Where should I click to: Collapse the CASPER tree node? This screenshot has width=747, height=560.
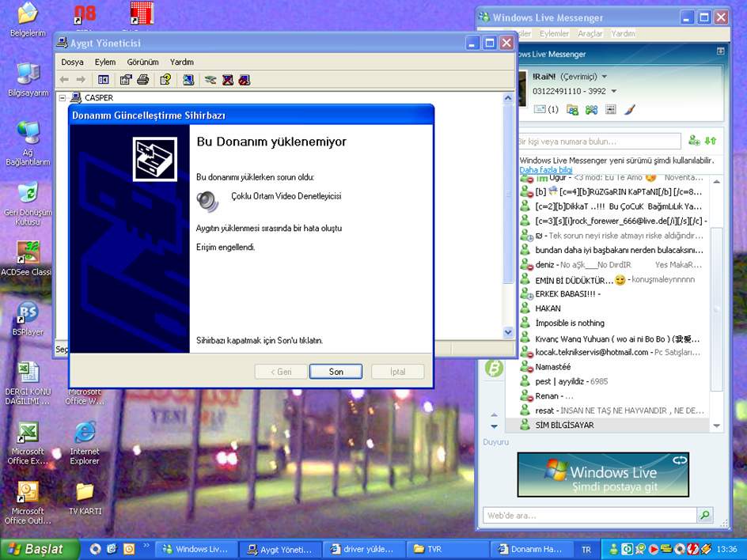[x=62, y=98]
